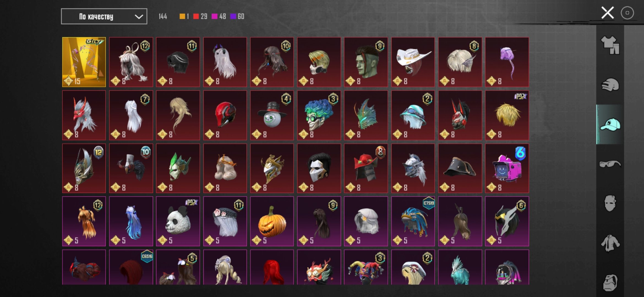
Task: Select the cap headwear category icon
Action: point(610,124)
